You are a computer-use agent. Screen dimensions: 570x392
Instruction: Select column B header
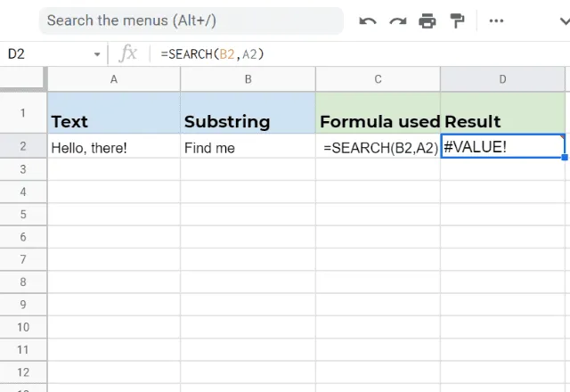tap(248, 79)
